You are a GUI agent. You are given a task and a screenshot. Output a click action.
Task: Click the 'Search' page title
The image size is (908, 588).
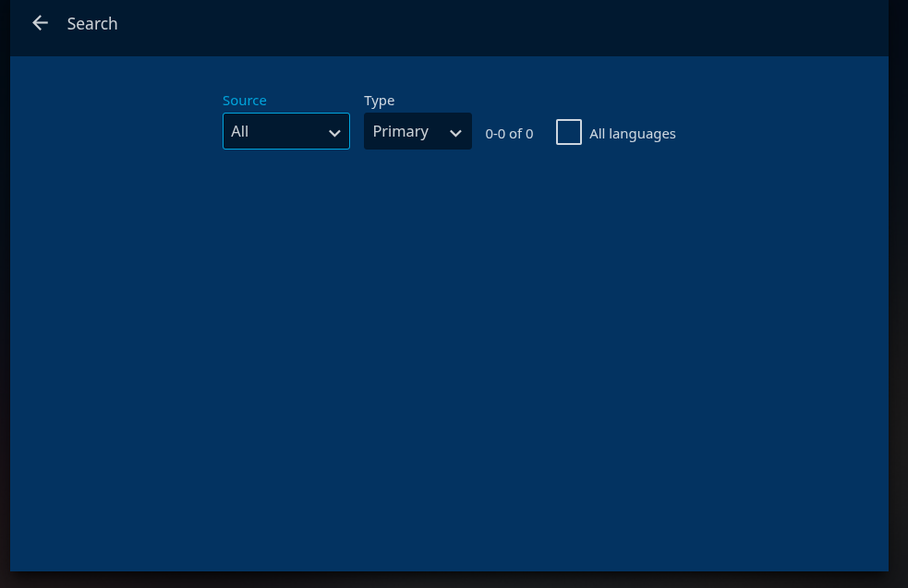pyautogui.click(x=92, y=24)
